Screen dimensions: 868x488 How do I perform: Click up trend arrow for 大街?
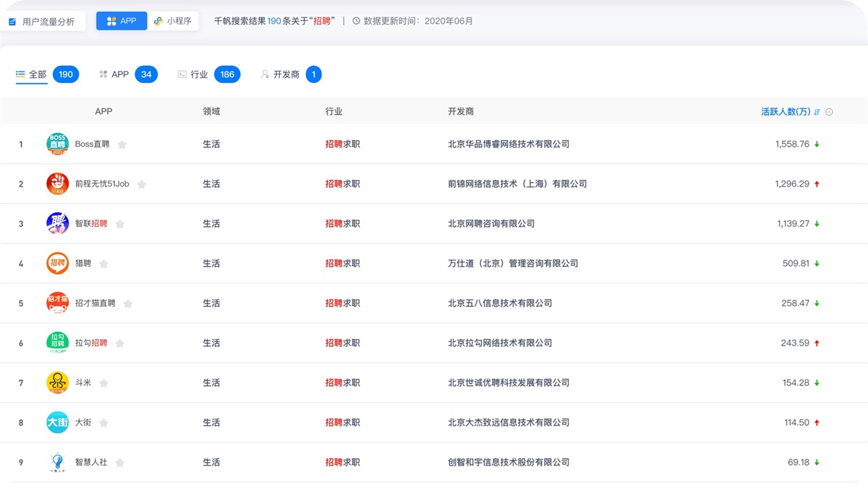tap(817, 423)
